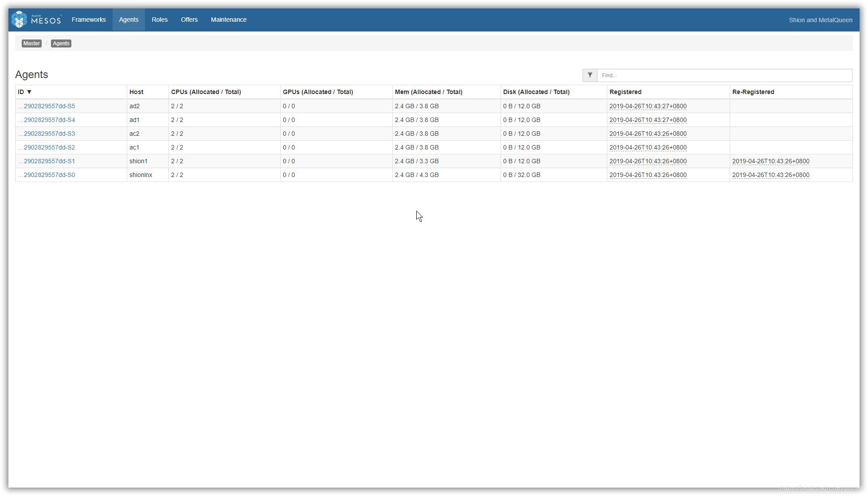Open the Offers page
The width and height of the screenshot is (868, 496).
pyautogui.click(x=189, y=20)
